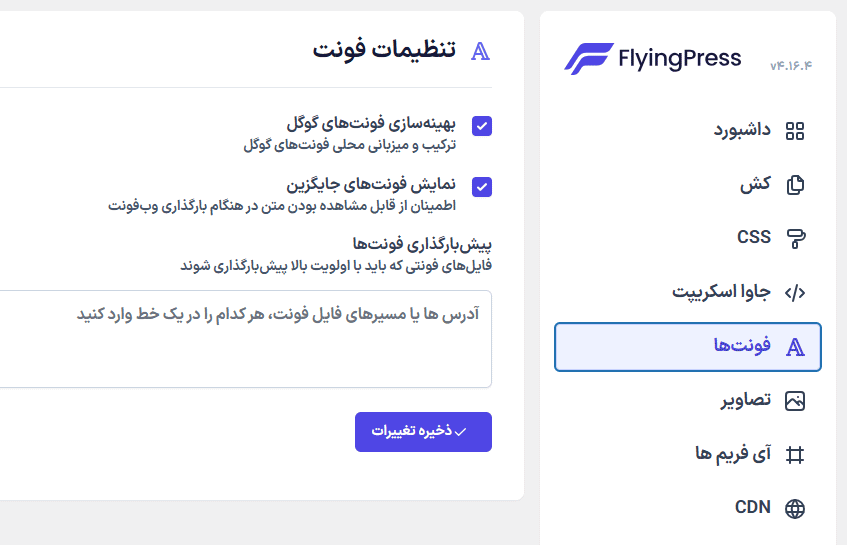Open the images picture icon

point(795,401)
